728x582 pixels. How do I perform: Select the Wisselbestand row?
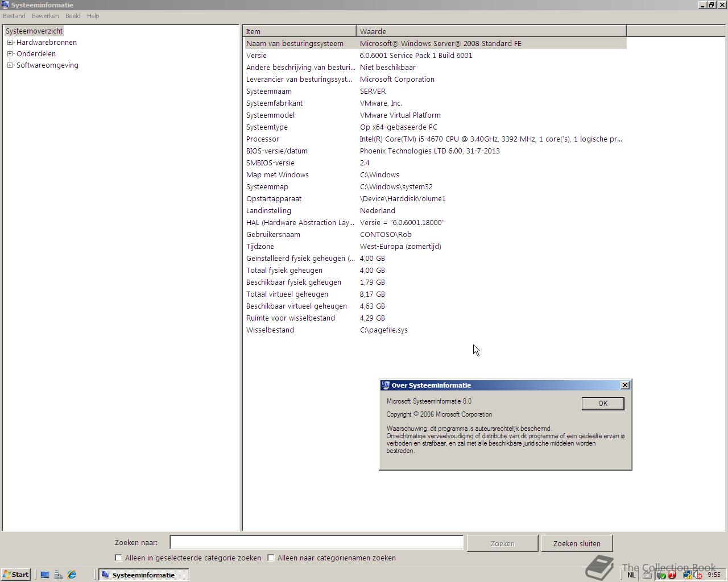(x=435, y=330)
